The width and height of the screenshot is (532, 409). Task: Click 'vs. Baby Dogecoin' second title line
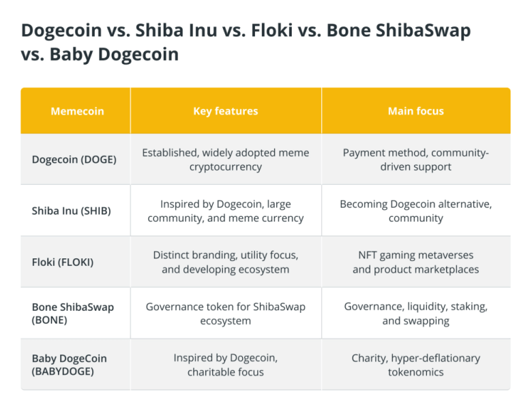tap(100, 55)
